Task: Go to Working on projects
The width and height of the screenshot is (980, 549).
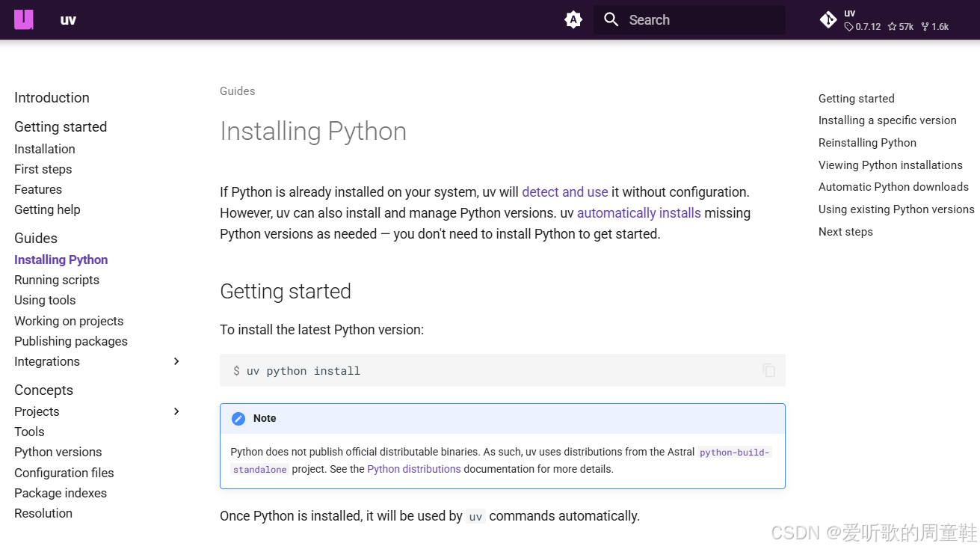Action: coord(69,321)
